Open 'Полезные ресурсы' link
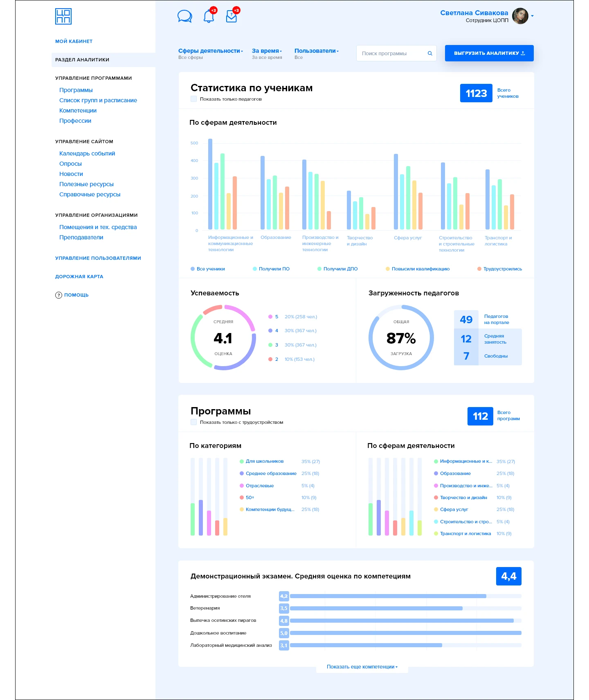Viewport: 589px width, 700px height. coord(86,184)
